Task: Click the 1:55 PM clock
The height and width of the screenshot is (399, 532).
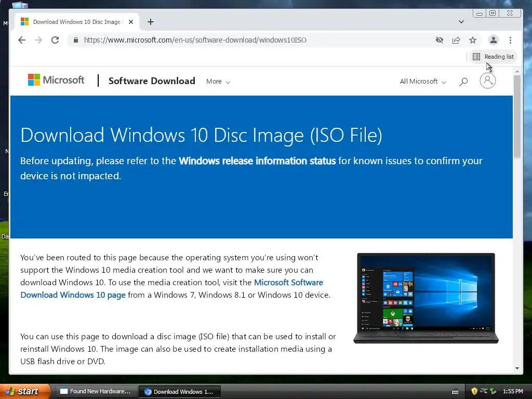Action: (513, 391)
